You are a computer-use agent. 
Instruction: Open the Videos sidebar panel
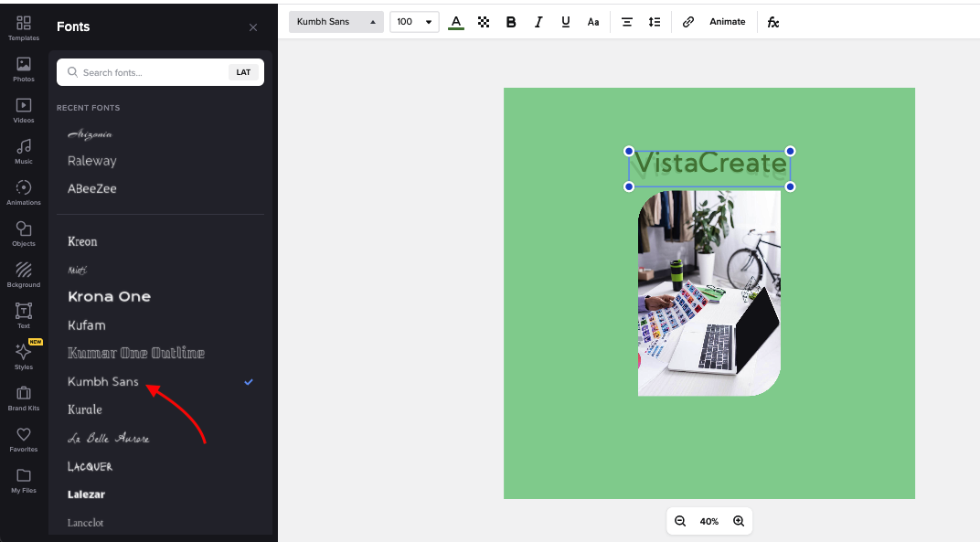point(24,111)
